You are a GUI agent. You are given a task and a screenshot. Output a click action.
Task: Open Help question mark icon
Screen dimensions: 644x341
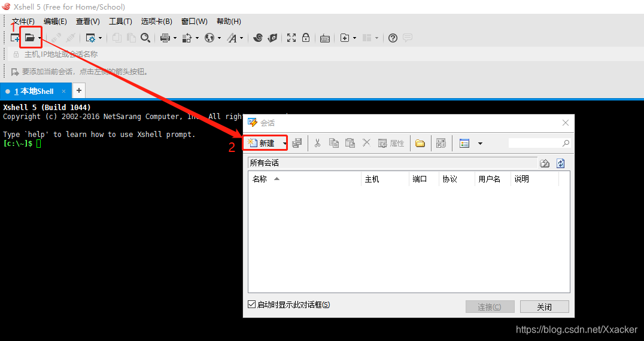click(x=393, y=38)
